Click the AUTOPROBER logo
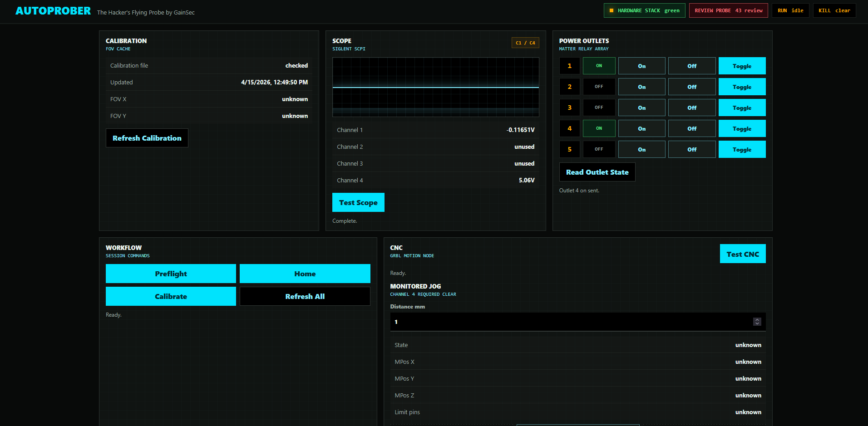This screenshot has height=426, width=868. [53, 10]
